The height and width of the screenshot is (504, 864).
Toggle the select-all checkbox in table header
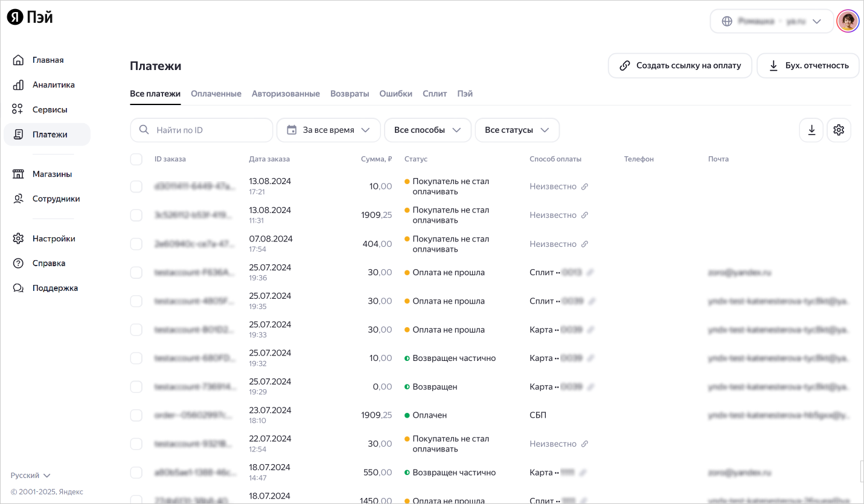click(x=136, y=159)
